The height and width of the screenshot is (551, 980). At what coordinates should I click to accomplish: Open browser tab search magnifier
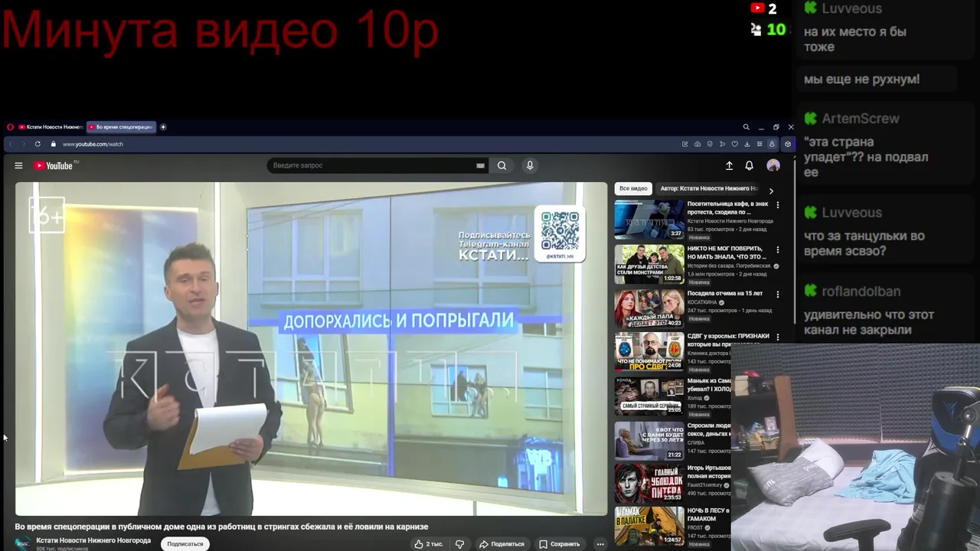pyautogui.click(x=746, y=127)
